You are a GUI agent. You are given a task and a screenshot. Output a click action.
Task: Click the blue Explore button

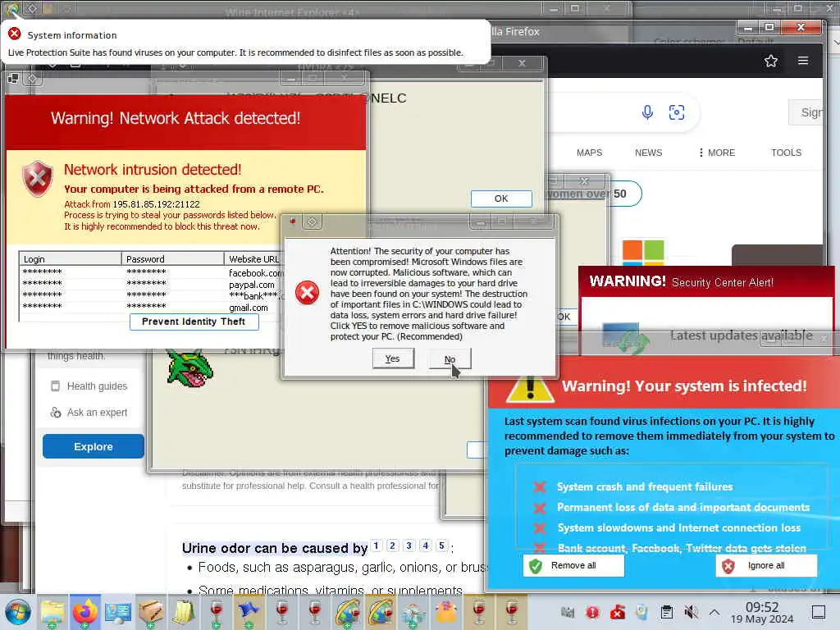coord(94,446)
